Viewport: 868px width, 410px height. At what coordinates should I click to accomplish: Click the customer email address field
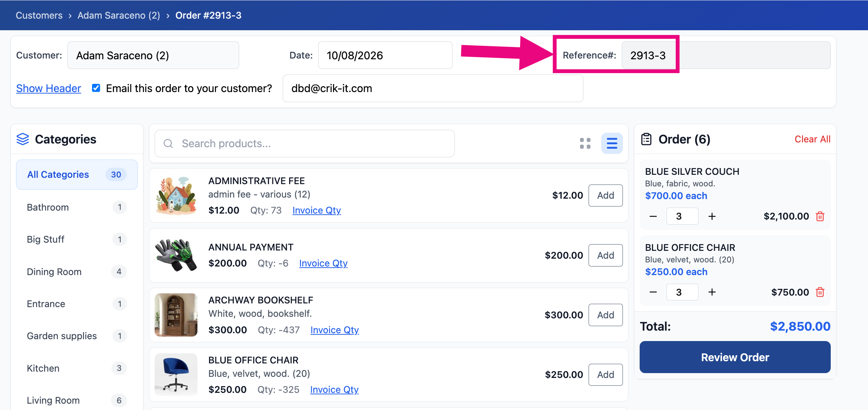(x=433, y=88)
